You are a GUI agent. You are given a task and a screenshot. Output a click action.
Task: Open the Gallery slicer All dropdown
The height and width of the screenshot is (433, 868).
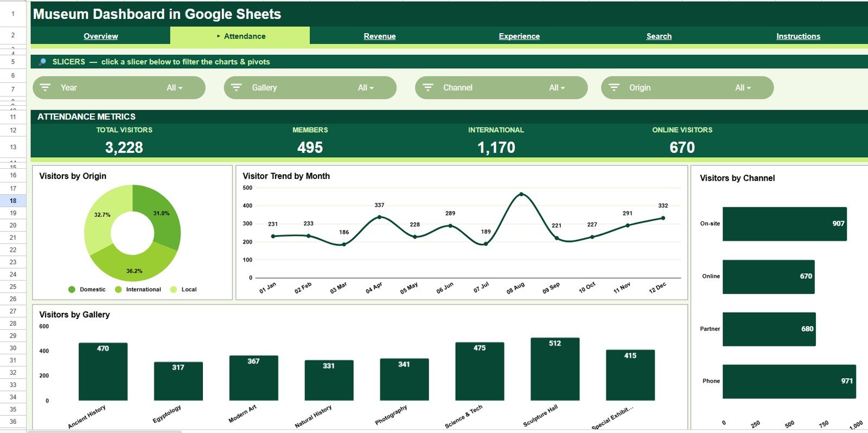click(x=366, y=88)
